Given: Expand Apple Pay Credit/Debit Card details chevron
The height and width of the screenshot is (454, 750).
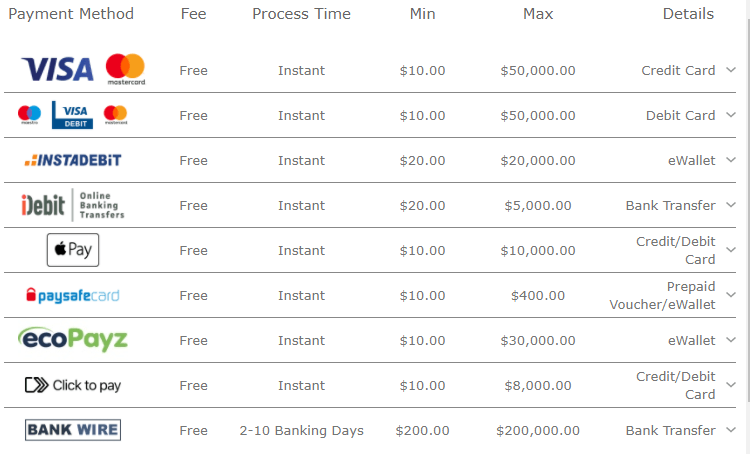Looking at the screenshot, I should [730, 250].
